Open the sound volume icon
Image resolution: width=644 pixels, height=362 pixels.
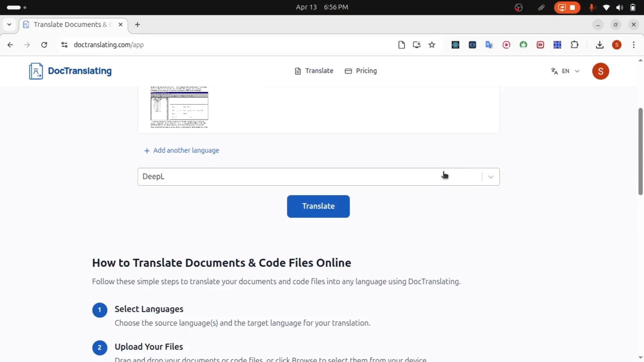(620, 7)
